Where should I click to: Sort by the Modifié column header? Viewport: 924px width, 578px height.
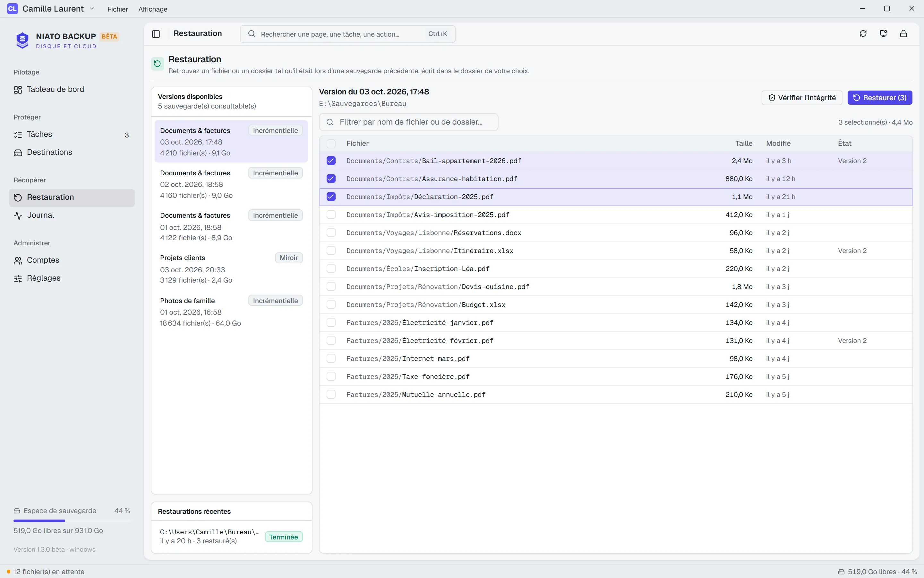tap(778, 143)
